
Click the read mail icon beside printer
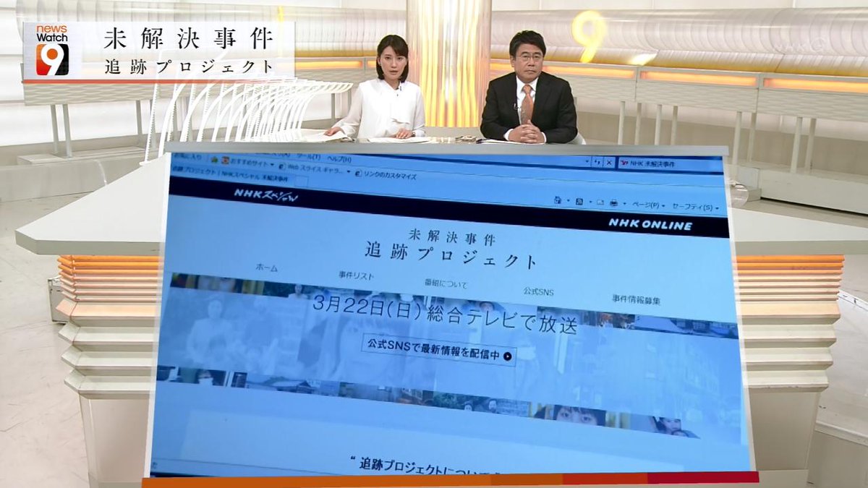pos(600,202)
